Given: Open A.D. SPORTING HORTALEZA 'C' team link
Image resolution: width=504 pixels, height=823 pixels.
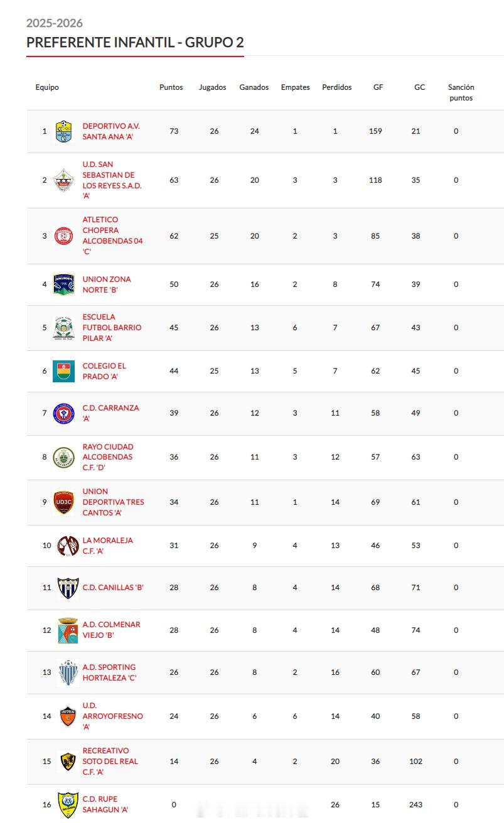Looking at the screenshot, I should coord(109,672).
